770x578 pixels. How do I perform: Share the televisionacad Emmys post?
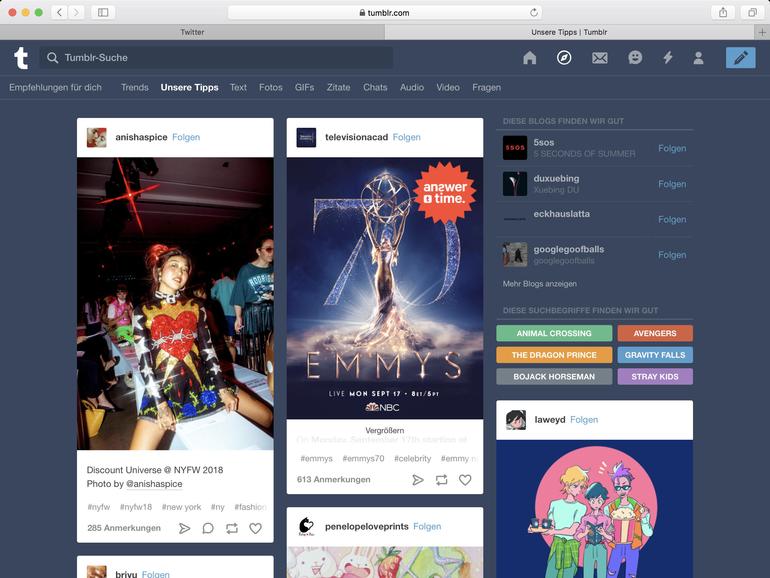pos(418,480)
